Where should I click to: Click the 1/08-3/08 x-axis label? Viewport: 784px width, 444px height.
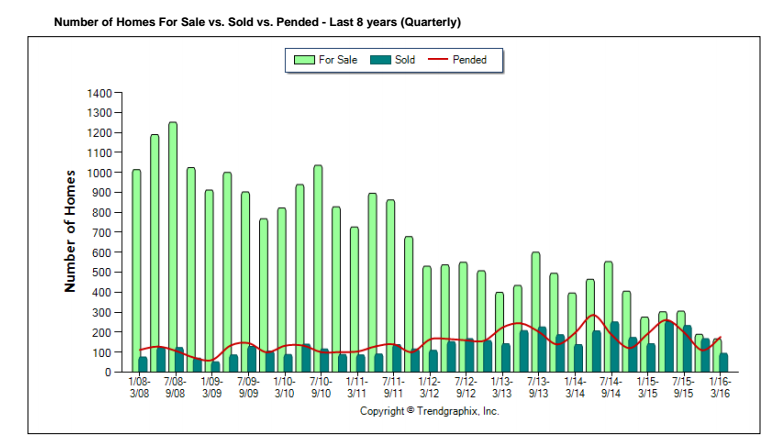(x=139, y=388)
